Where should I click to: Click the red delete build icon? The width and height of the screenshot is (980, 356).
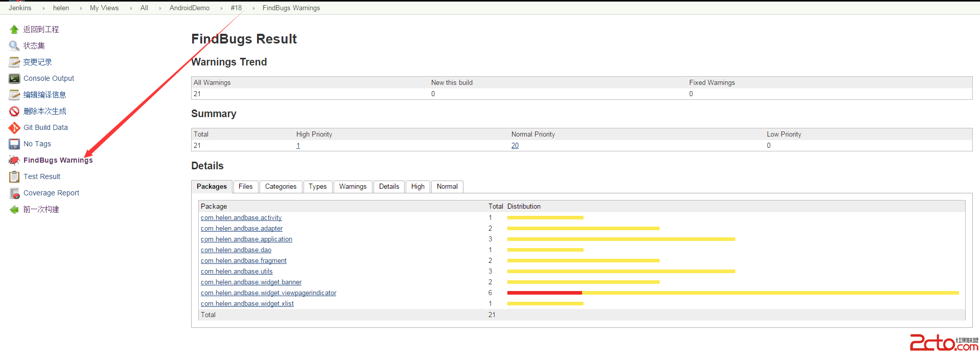coord(14,112)
